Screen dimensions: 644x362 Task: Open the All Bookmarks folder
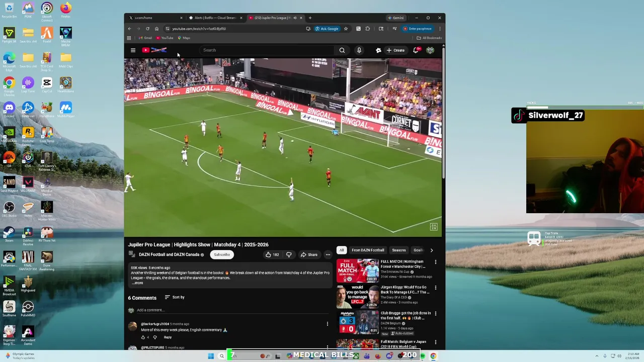[x=429, y=38]
